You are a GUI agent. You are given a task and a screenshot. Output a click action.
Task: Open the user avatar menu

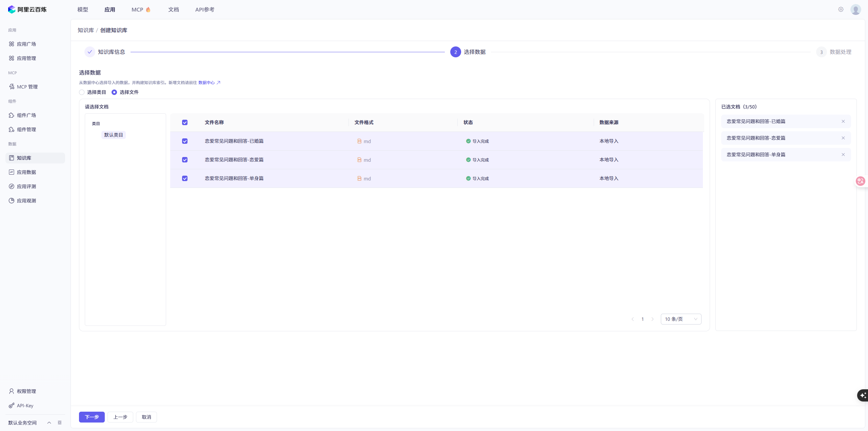[855, 9]
